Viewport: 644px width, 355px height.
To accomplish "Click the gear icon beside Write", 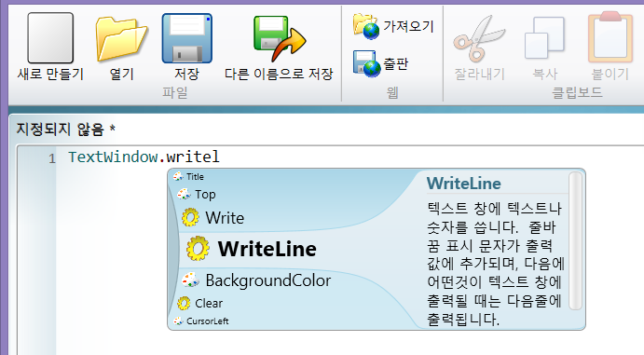I will [x=190, y=217].
